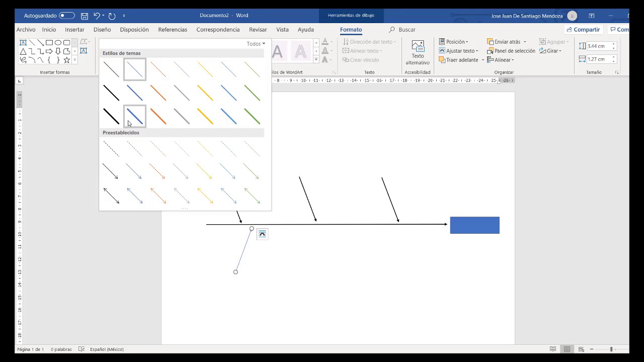
Task: Select the text box shape in shapes gallery
Action: coord(23,43)
